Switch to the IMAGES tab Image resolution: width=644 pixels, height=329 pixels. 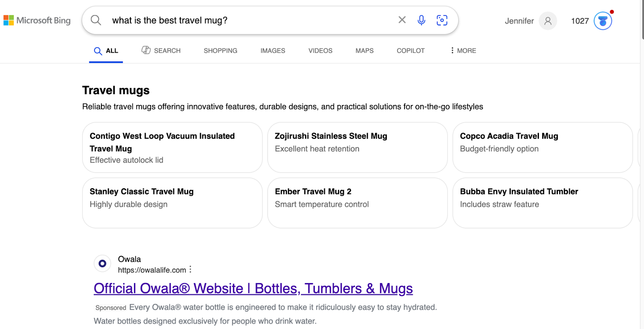coord(272,51)
